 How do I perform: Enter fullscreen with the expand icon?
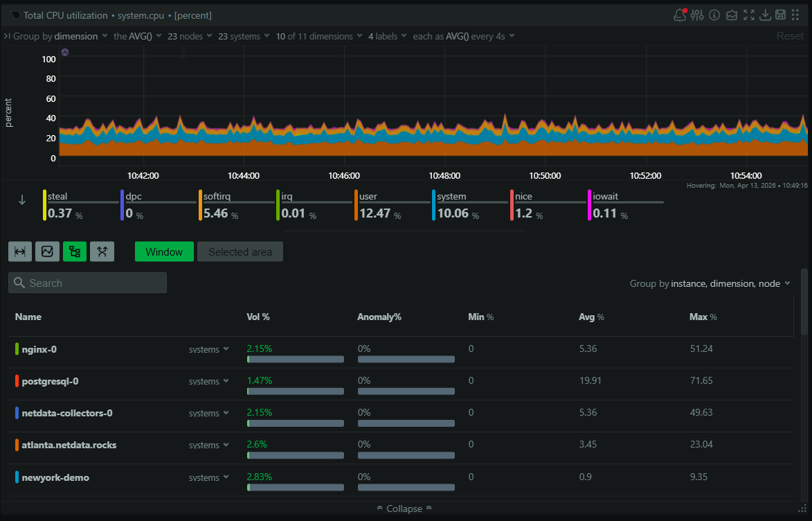click(748, 15)
